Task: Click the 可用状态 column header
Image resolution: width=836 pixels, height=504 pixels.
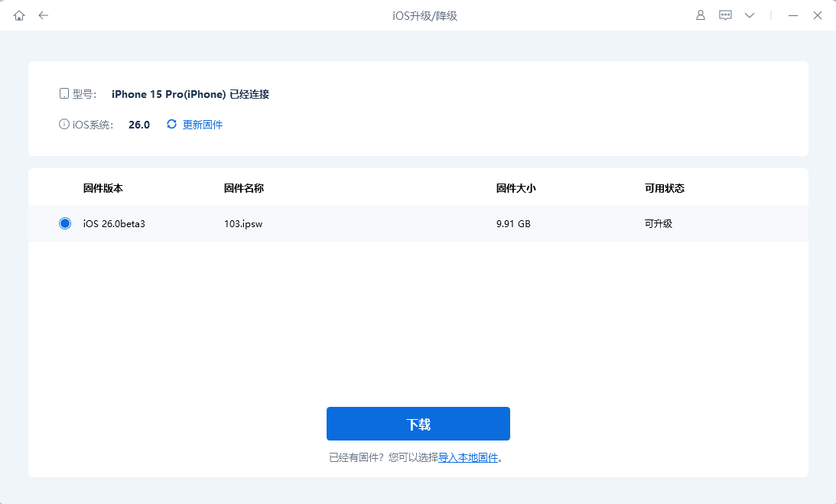Action: pos(665,188)
